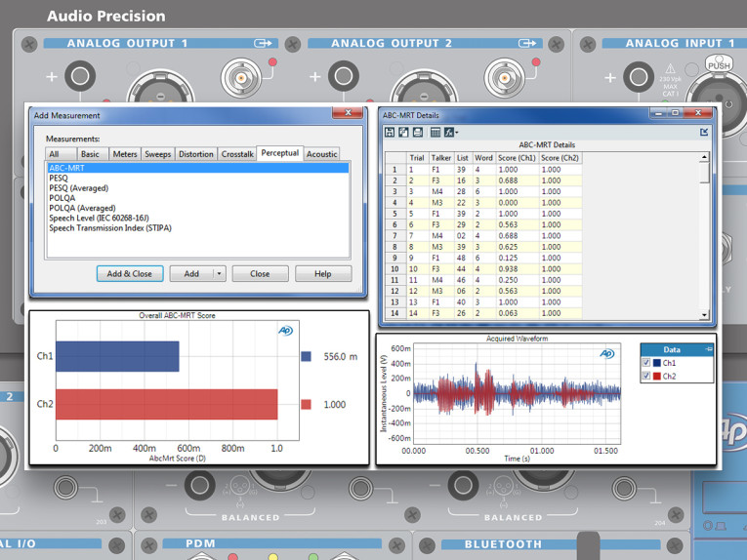Click the Help button in Add Measurement
The image size is (747, 560).
click(323, 273)
